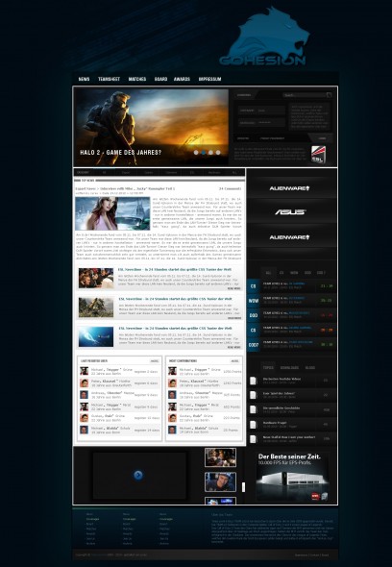Go to the MATCHES page
Screen dimensions: 392x567
point(137,79)
